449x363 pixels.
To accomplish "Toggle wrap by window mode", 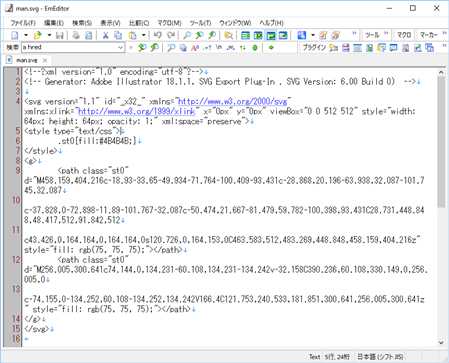I will [271, 35].
